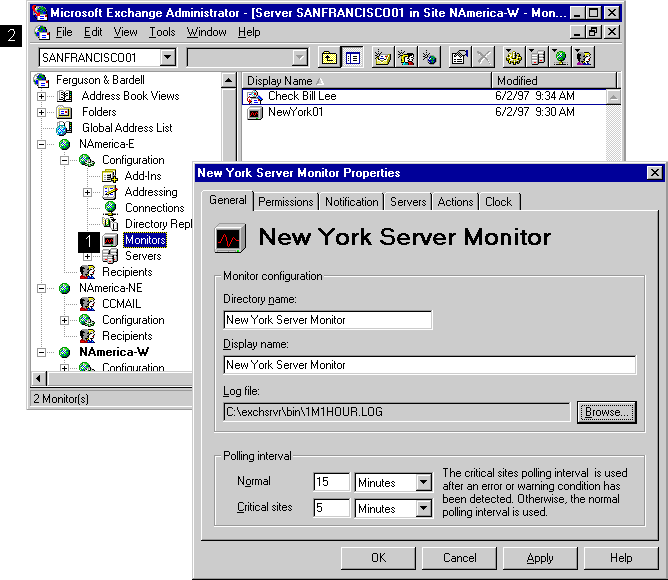Select the Directory Repl icon in tree
Screen dimensions: 668x580
110,224
